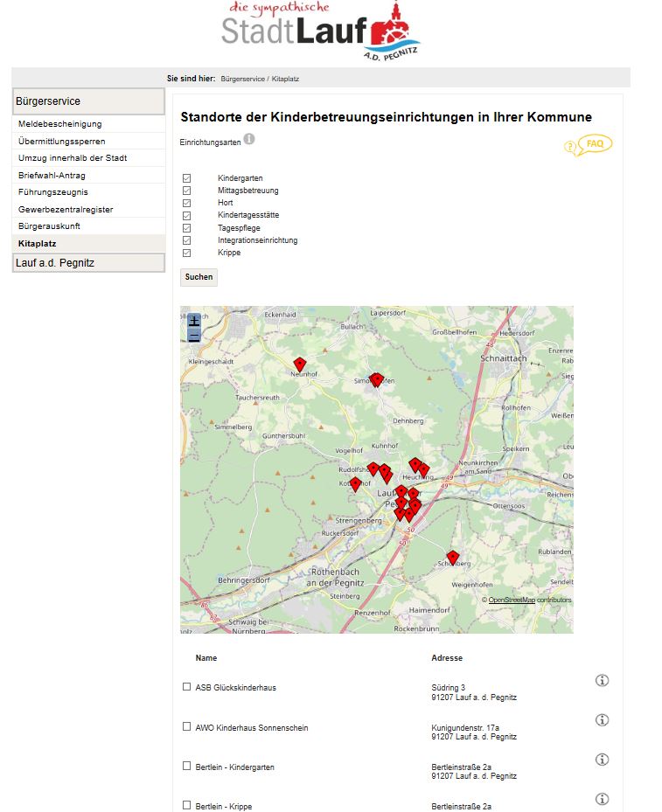
Task: Show details icon for Bertlein - Kindergarten
Action: coord(602,760)
